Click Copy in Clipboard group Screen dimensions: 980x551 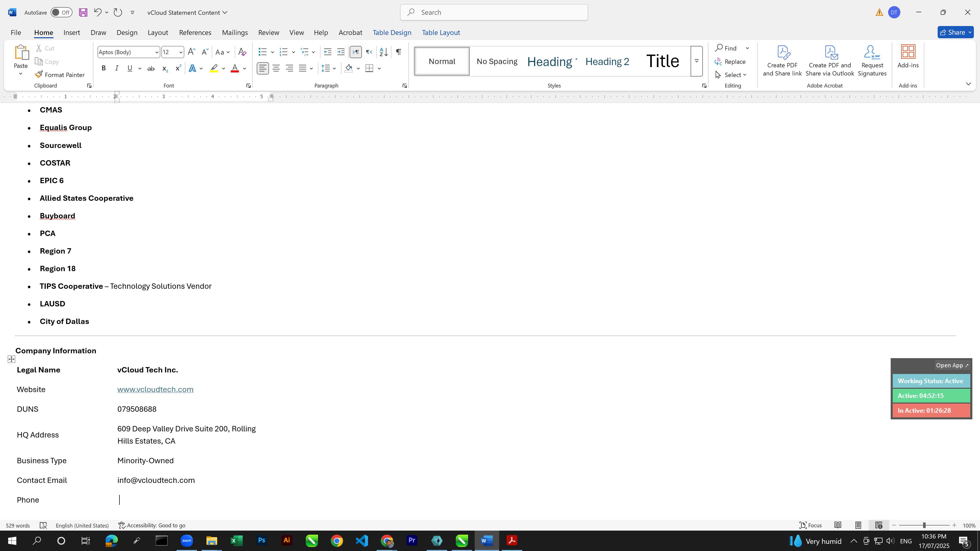tap(47, 61)
